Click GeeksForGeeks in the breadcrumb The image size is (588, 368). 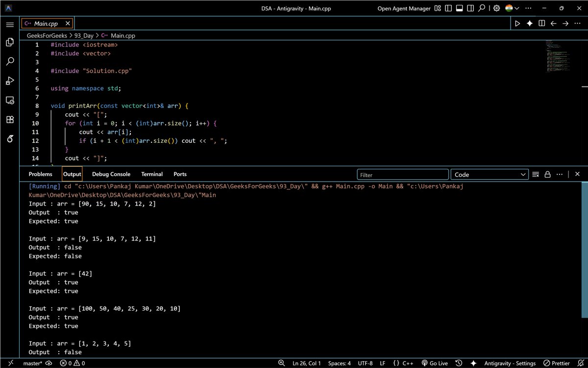47,35
